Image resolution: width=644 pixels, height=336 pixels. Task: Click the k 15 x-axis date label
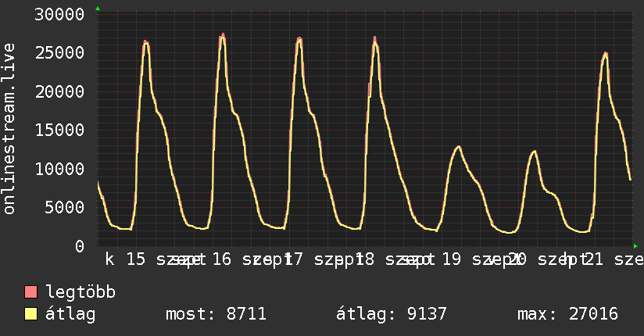125,259
